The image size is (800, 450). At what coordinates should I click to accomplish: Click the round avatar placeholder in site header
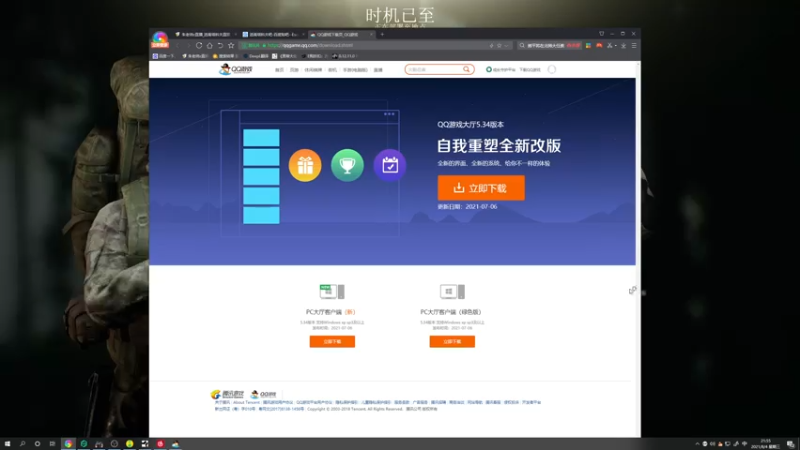tap(552, 69)
